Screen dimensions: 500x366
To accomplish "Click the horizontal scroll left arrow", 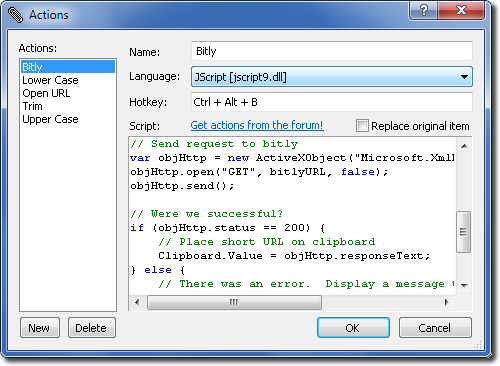I will coord(137,302).
